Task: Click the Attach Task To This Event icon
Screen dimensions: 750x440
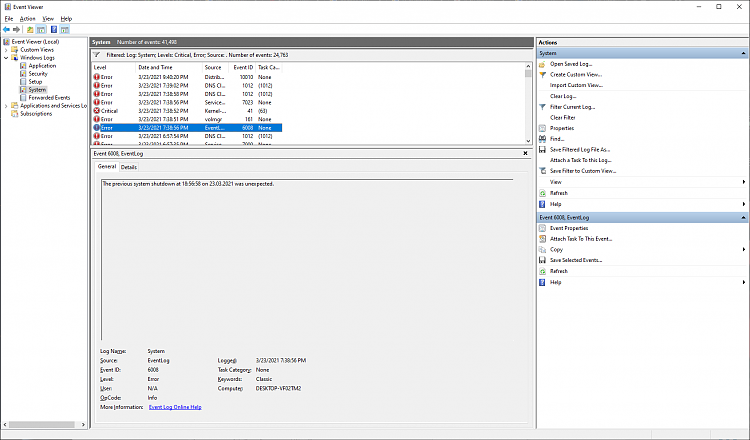Action: pos(542,239)
